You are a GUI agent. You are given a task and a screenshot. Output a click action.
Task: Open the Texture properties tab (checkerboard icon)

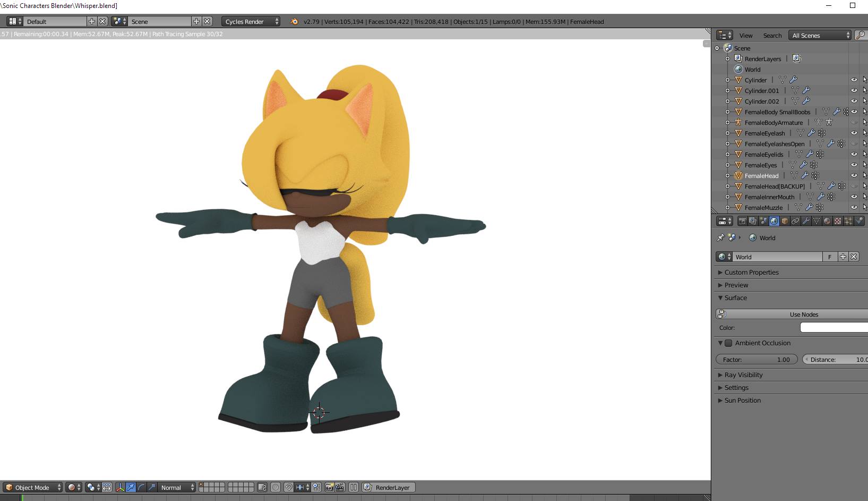838,221
